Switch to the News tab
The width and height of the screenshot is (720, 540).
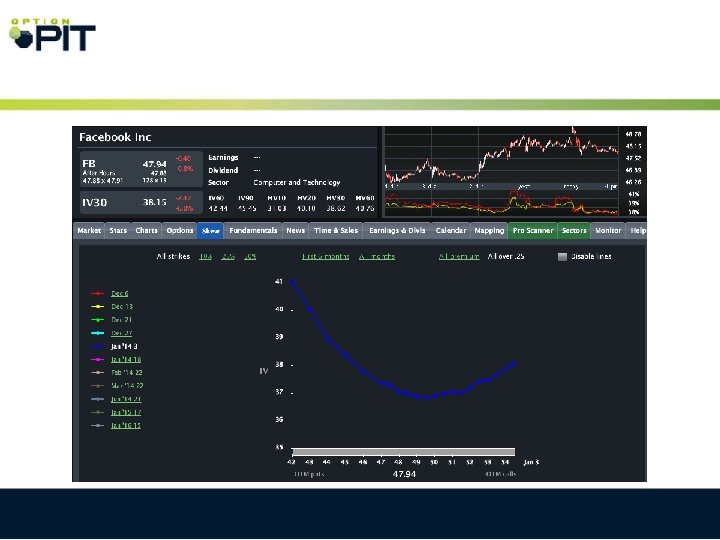(295, 231)
